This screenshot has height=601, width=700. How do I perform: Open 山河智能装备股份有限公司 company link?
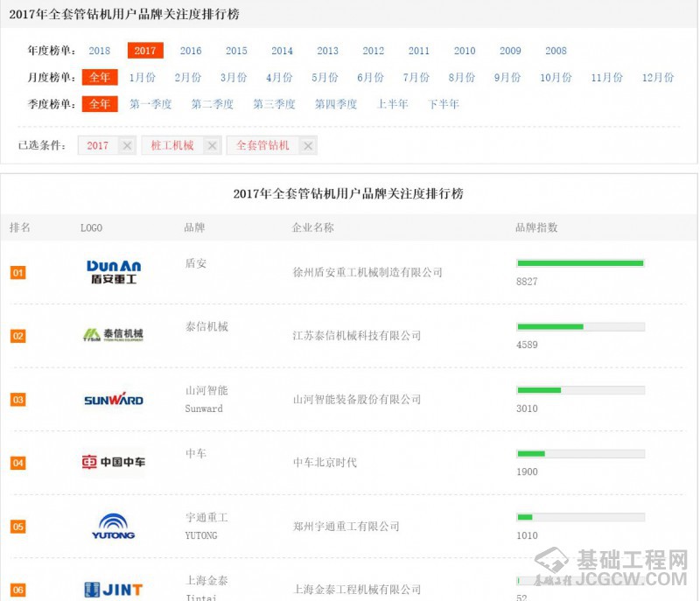click(x=357, y=400)
